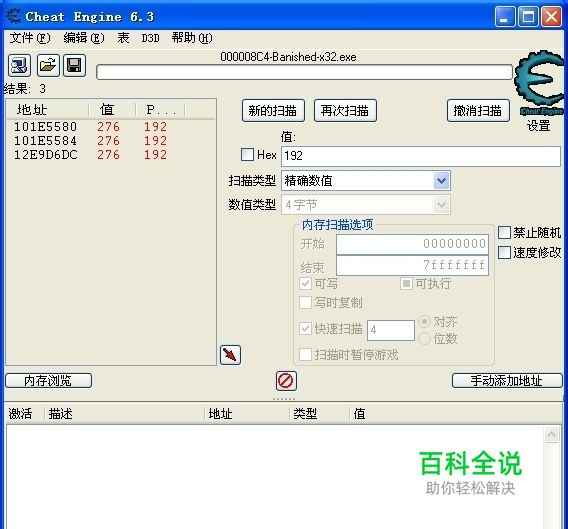Click the 内存浏览 button

point(49,380)
